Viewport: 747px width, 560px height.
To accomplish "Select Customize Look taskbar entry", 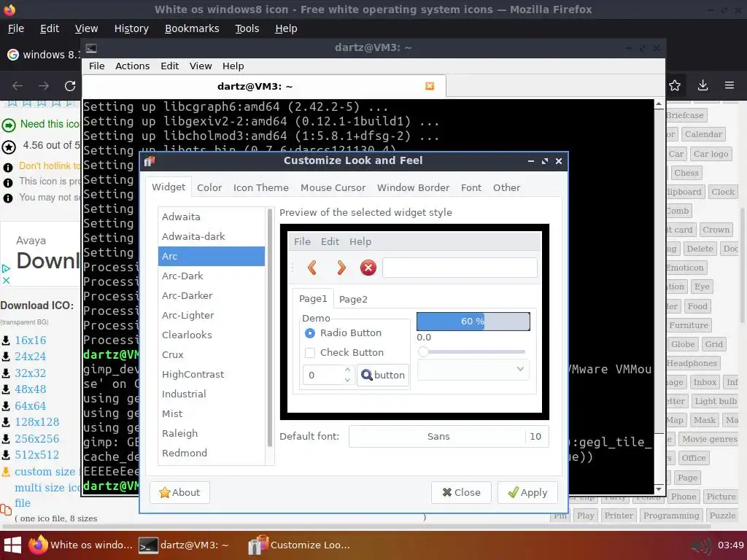I will coord(299,545).
